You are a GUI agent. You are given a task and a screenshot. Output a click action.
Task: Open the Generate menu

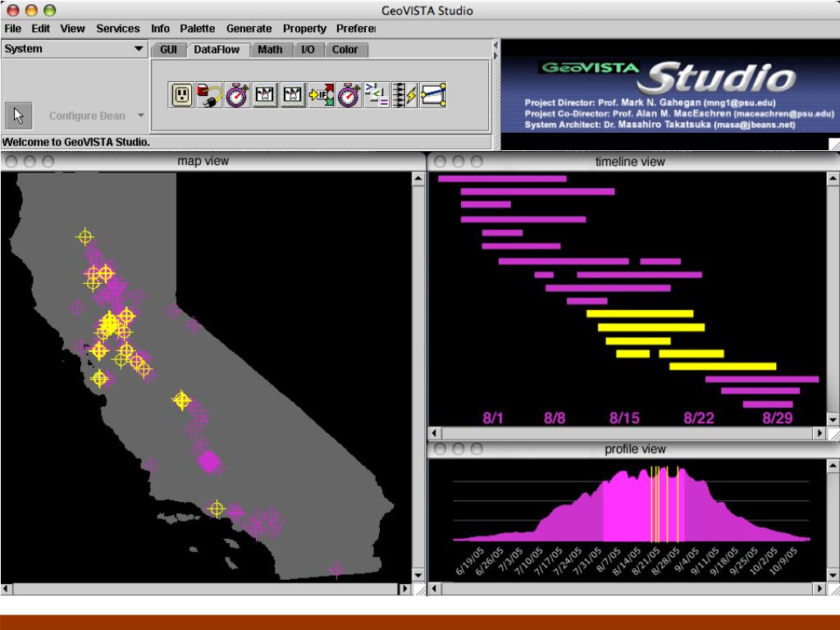tap(249, 29)
